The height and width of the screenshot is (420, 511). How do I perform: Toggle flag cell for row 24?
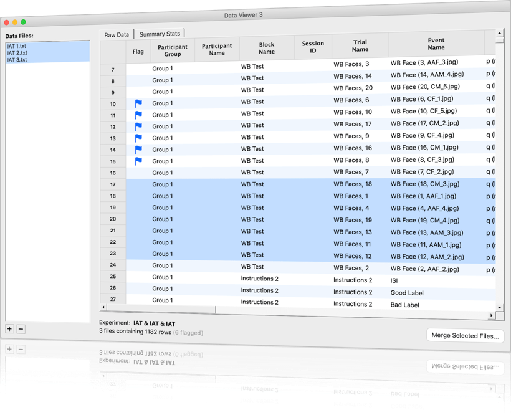coord(138,265)
